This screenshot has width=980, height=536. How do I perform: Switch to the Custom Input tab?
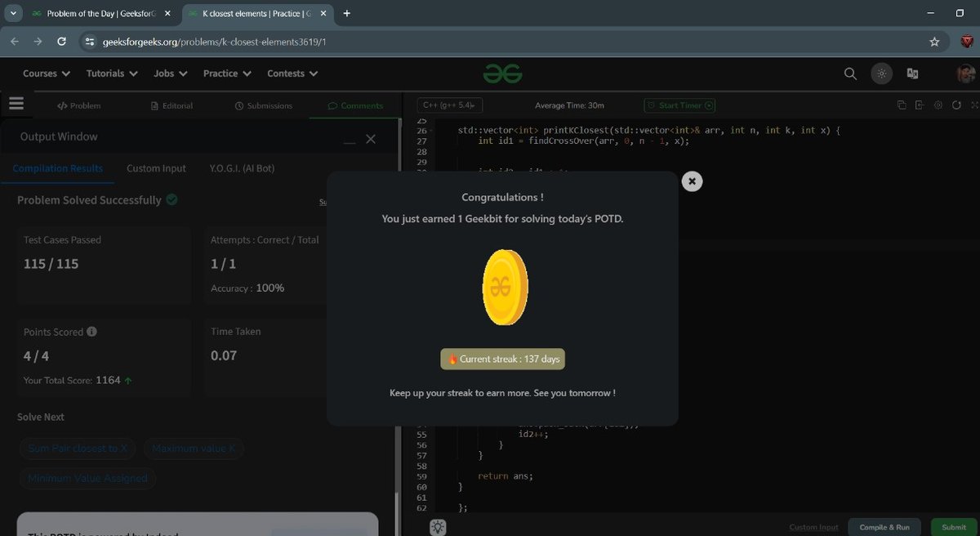pos(155,168)
